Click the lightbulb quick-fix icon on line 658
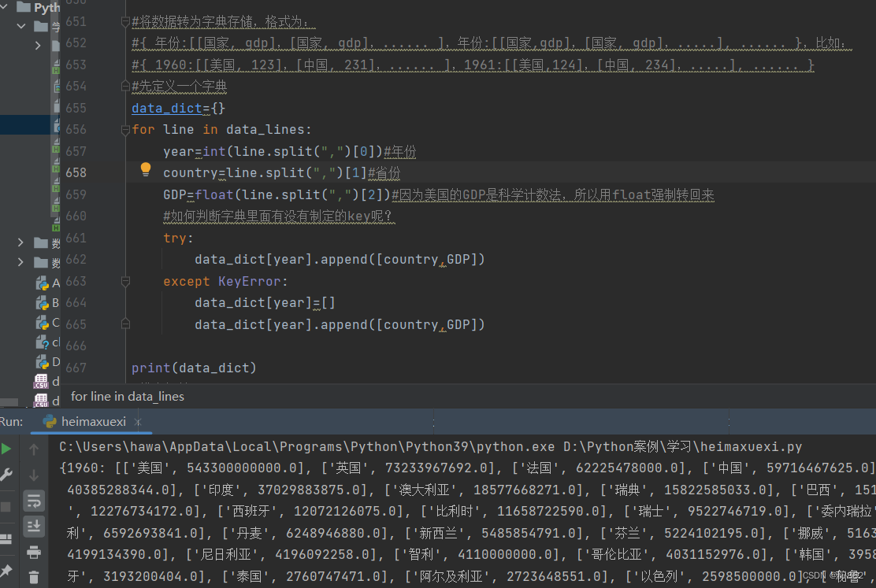876x588 pixels. [x=145, y=169]
